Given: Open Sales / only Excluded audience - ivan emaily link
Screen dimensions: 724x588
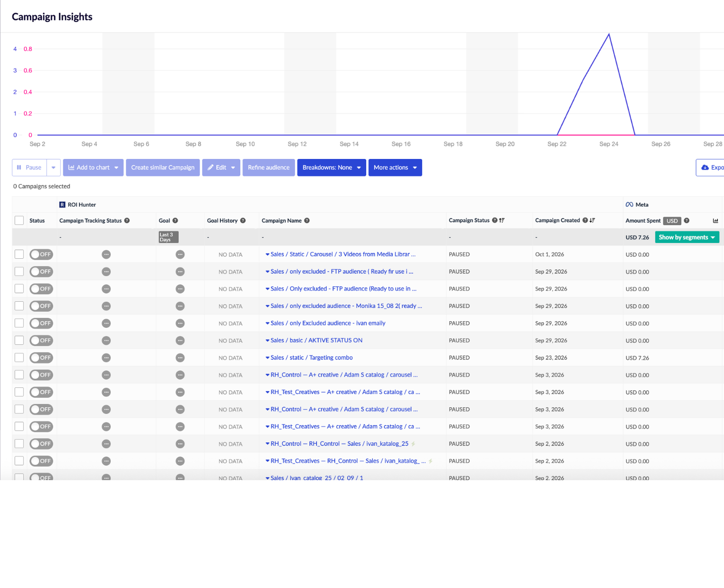Looking at the screenshot, I should 328,323.
